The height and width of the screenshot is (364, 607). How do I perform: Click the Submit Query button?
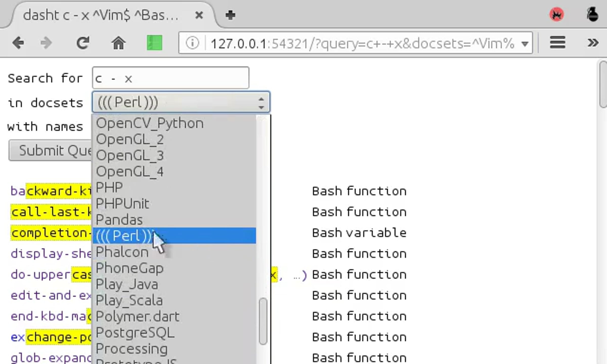[51, 151]
